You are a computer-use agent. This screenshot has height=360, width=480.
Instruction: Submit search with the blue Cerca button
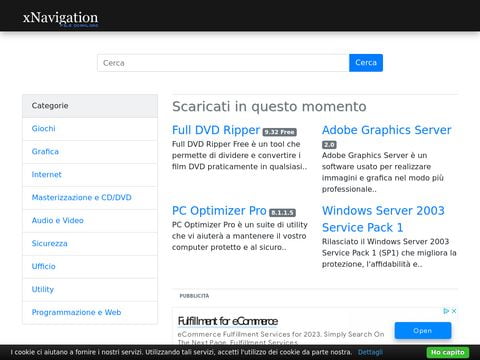coord(366,63)
